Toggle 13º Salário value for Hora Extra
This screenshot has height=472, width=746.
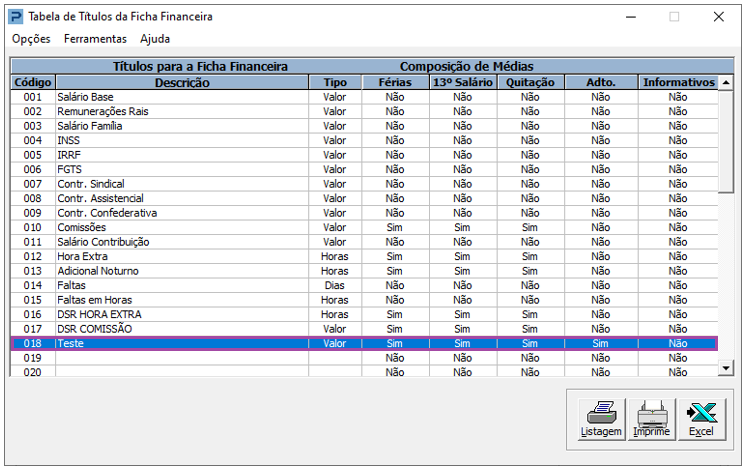[x=462, y=256]
